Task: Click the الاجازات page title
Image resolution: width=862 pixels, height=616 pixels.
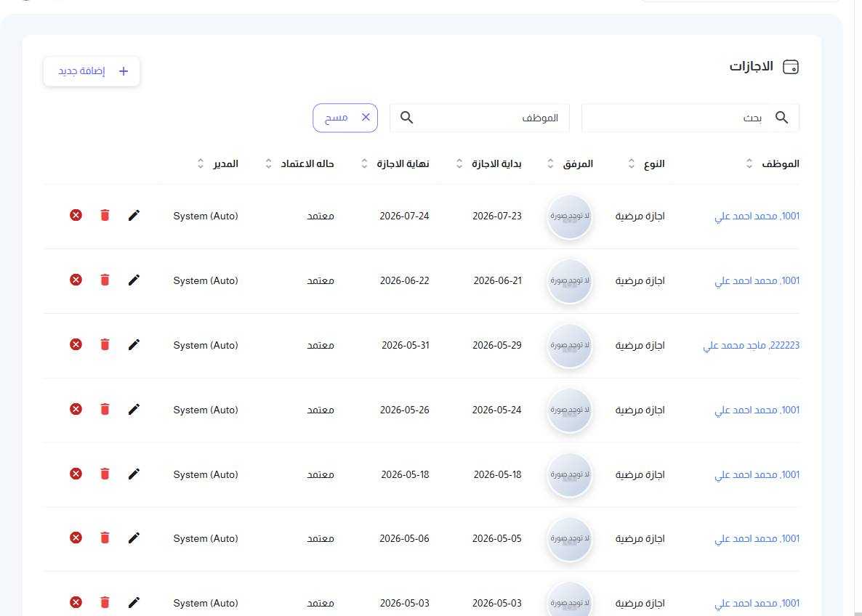Action: 751,67
